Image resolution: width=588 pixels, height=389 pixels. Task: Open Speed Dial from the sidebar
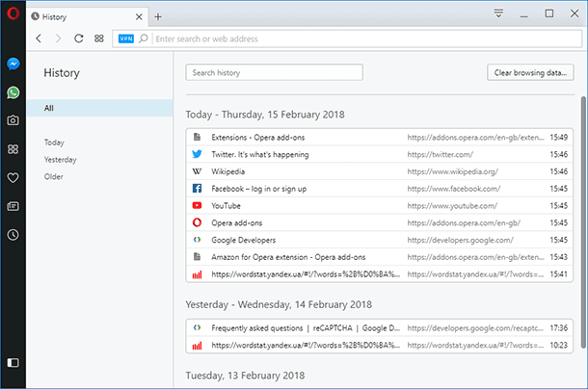(x=13, y=149)
